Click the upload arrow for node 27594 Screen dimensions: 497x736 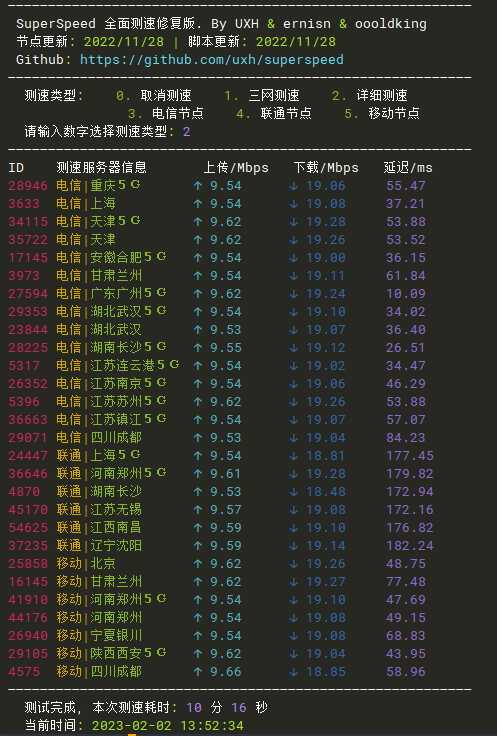click(198, 294)
